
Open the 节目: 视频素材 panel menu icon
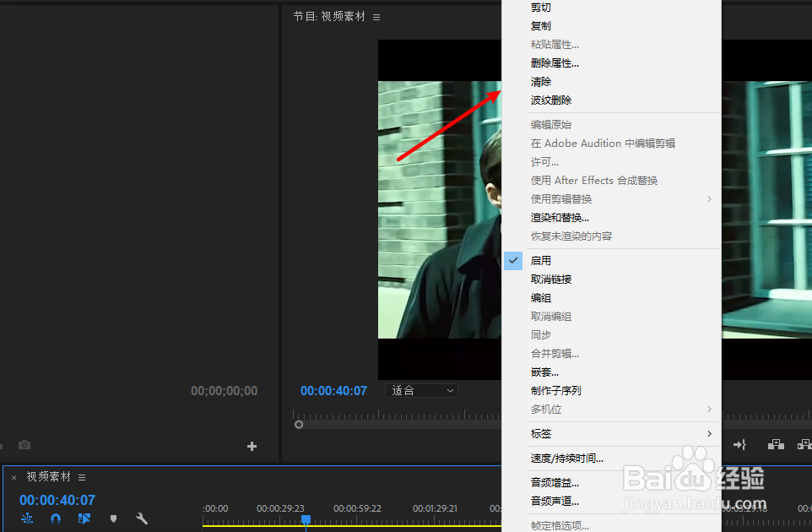pyautogui.click(x=376, y=17)
